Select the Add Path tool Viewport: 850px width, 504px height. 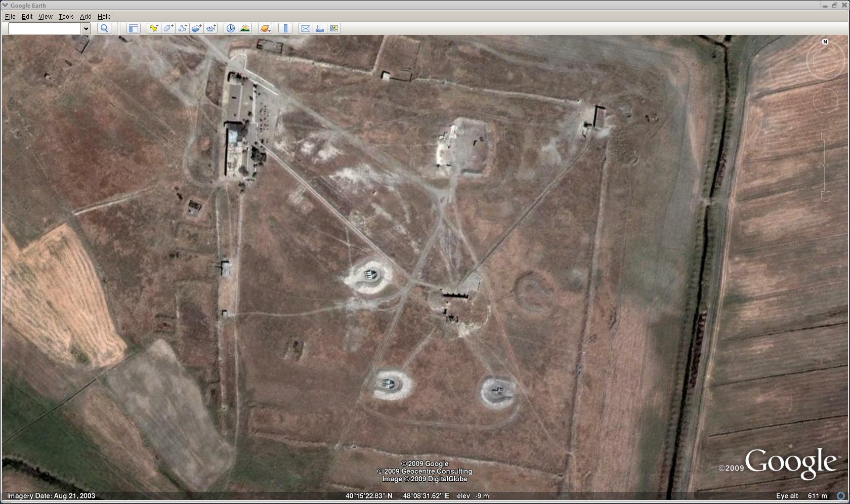coord(182,28)
